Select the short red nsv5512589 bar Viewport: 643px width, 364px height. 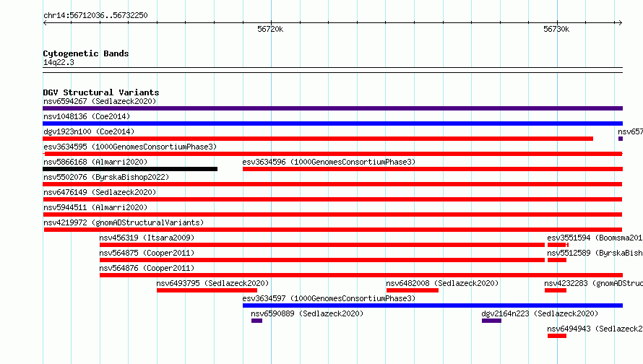557,260
